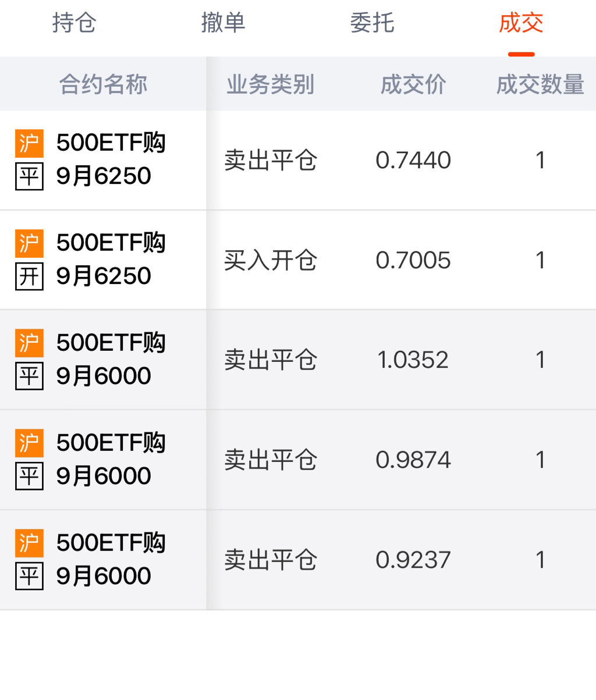Viewport: 596px width, 700px height.
Task: Click the 业务类别 column header
Action: point(270,85)
